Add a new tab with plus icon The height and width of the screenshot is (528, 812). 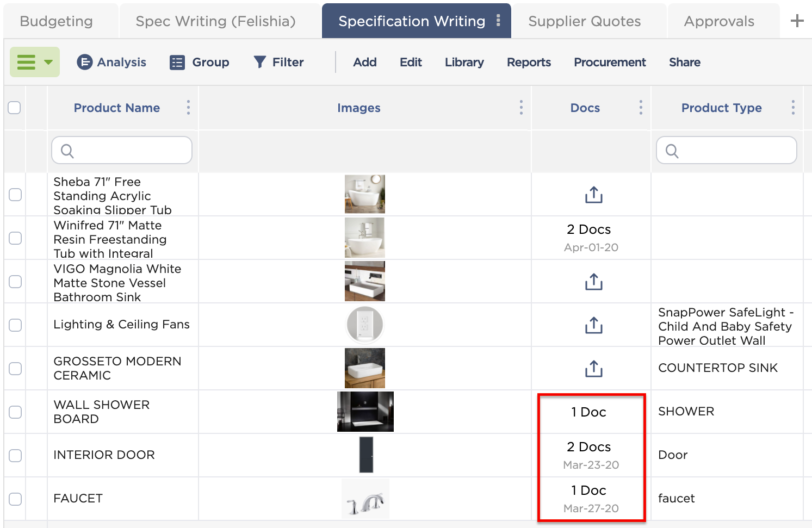pos(797,21)
